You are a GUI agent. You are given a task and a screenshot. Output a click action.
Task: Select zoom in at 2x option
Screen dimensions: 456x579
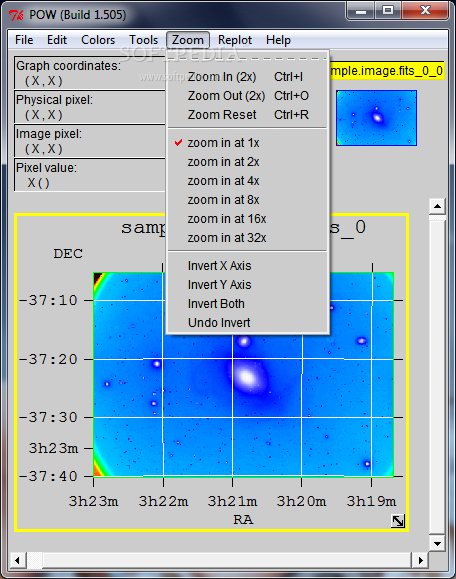[x=247, y=162]
